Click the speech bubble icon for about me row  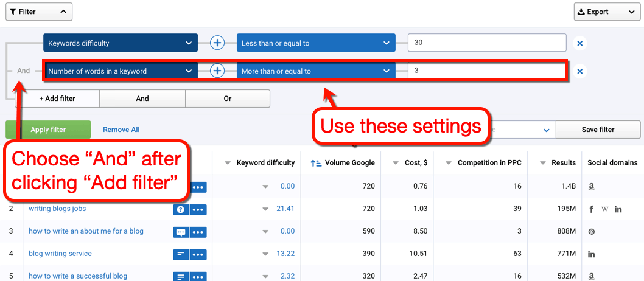point(181,232)
